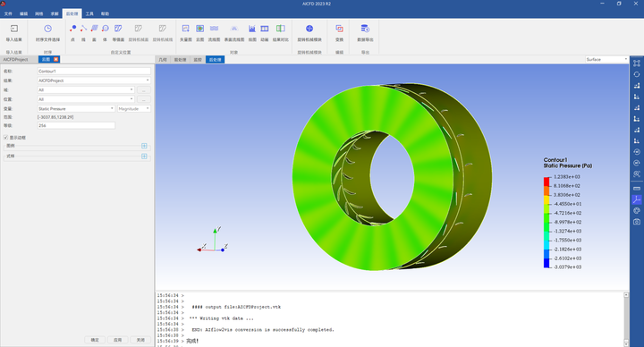Click the 应用 apply button
644x347 pixels.
click(x=118, y=340)
